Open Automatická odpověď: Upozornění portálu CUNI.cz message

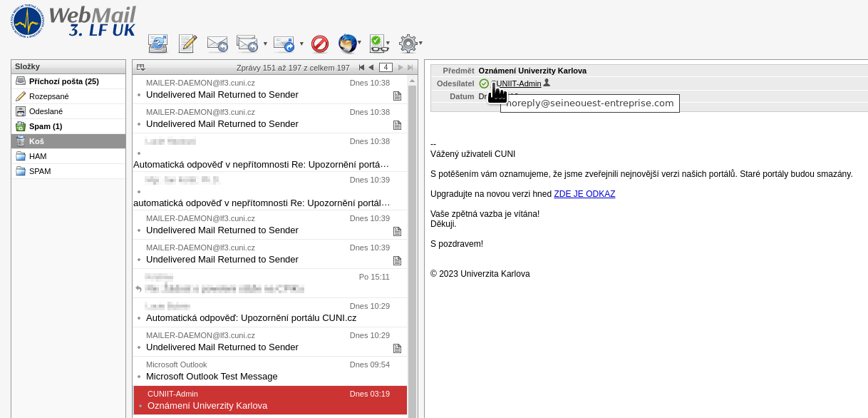tap(270, 312)
